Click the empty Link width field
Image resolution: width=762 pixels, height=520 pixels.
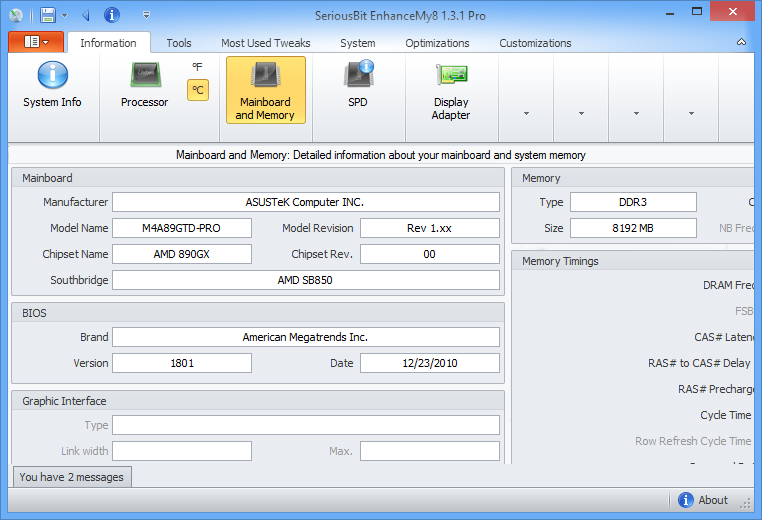[182, 451]
